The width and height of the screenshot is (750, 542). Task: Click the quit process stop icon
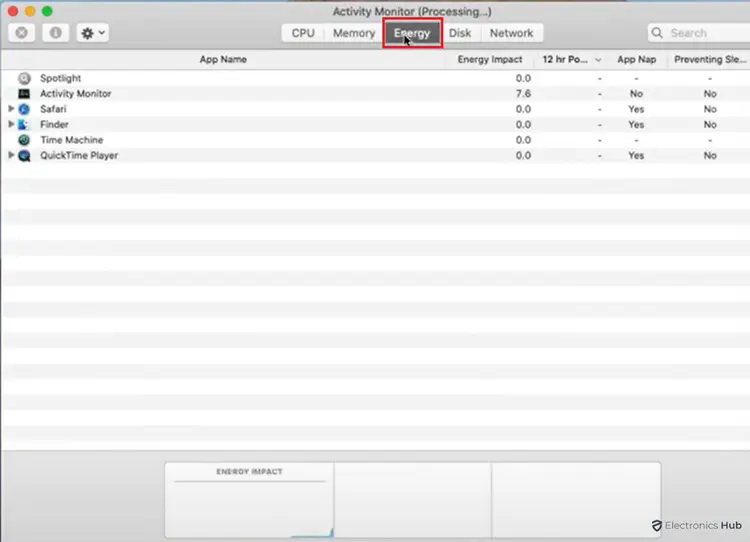click(22, 33)
